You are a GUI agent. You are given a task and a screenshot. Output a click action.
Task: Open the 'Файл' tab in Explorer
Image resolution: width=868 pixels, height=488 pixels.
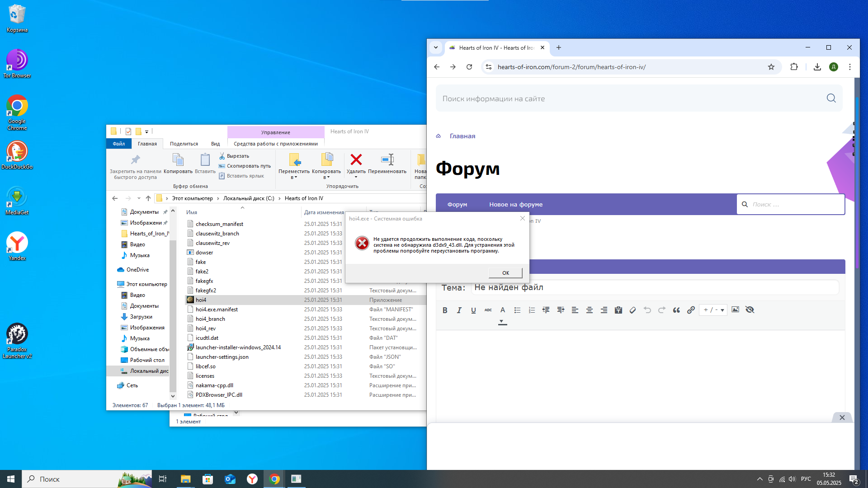[119, 144]
